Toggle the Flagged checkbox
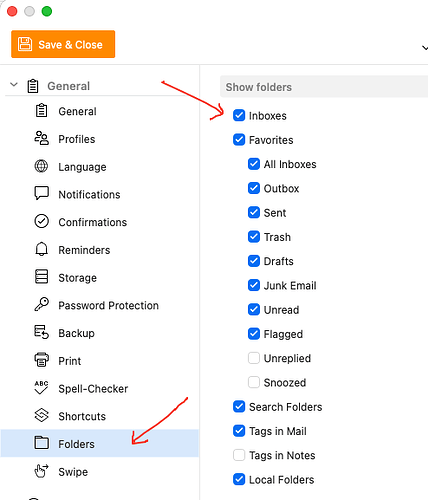The height and width of the screenshot is (500, 428). tap(254, 334)
